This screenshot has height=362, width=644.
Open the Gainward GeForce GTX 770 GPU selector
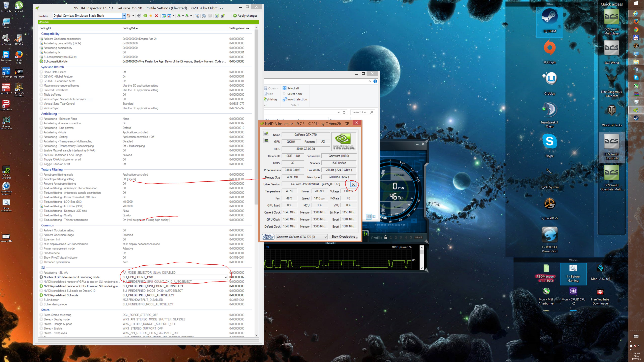tap(302, 237)
